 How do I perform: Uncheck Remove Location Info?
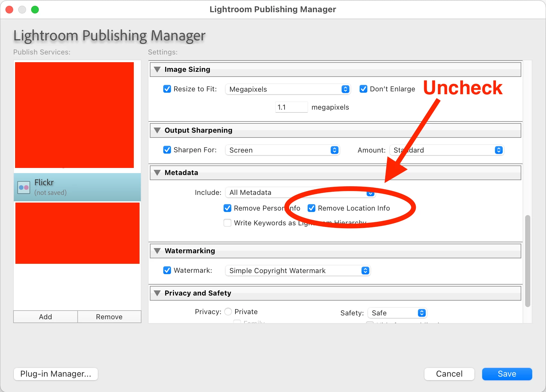[x=311, y=208]
